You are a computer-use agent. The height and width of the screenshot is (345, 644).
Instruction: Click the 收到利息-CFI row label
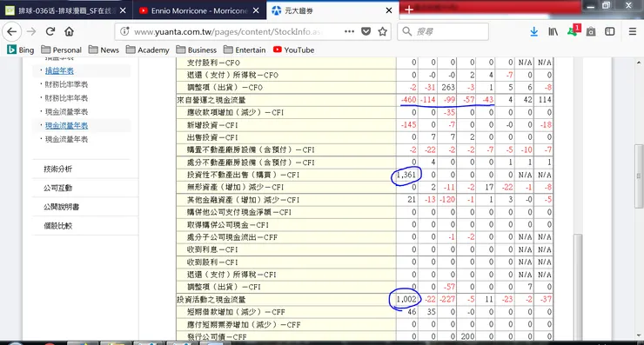coord(212,249)
